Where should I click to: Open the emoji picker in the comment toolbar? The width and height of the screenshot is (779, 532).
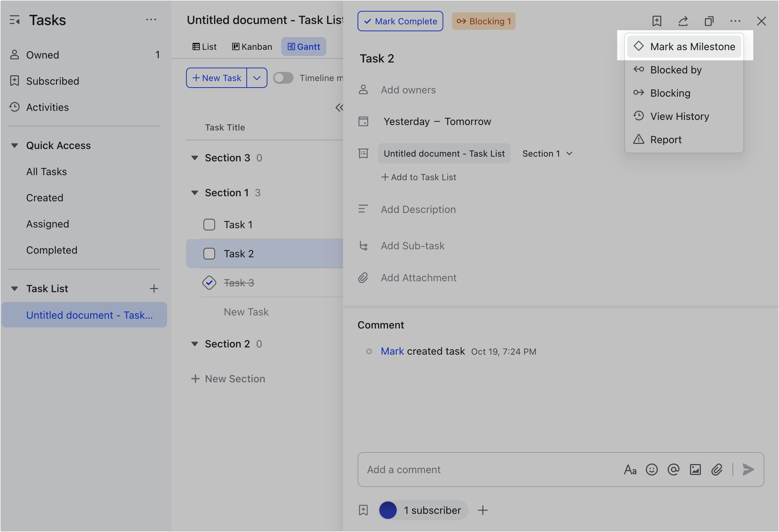652,469
